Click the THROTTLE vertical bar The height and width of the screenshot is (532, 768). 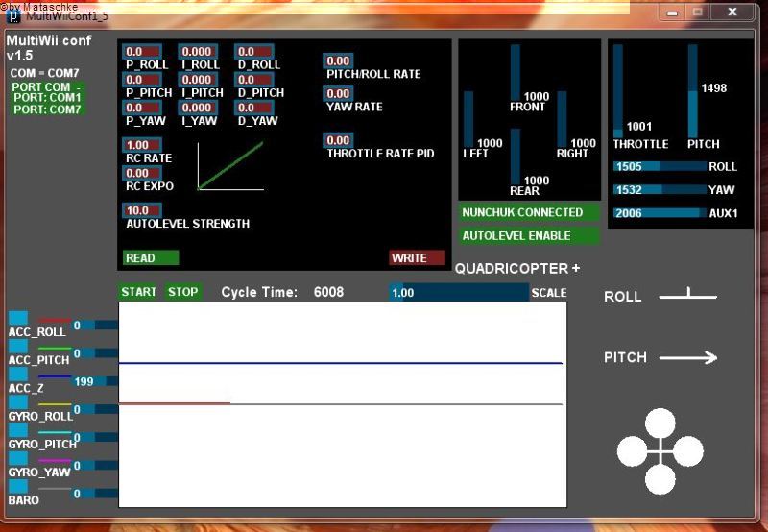tap(618, 91)
